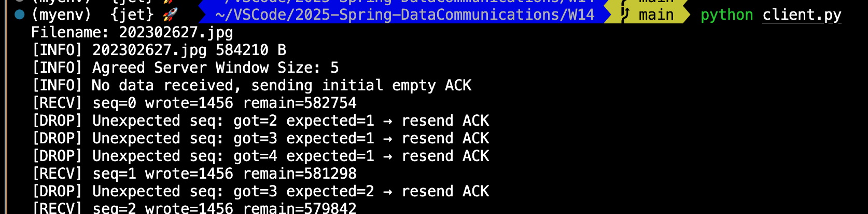The image size is (868, 214).
Task: Click the arrow symbol in got=2 DROP line
Action: point(387,121)
